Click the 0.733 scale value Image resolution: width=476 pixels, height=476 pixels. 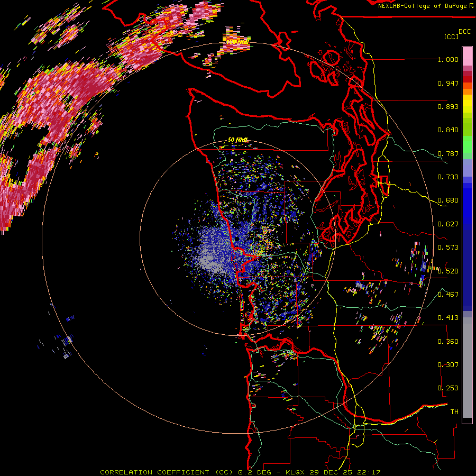click(448, 177)
